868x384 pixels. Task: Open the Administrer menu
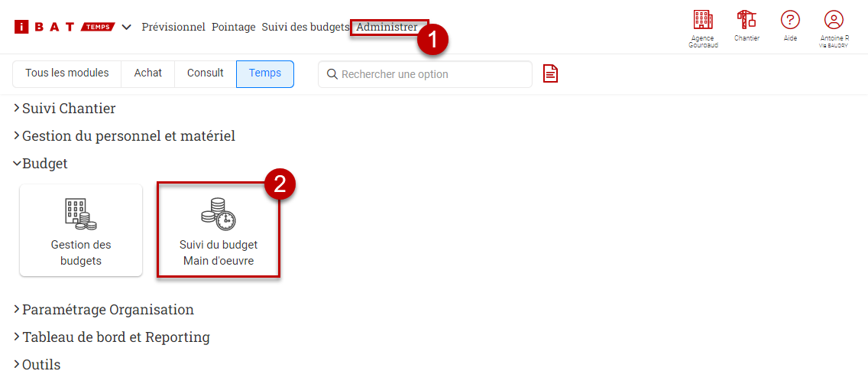coord(387,27)
